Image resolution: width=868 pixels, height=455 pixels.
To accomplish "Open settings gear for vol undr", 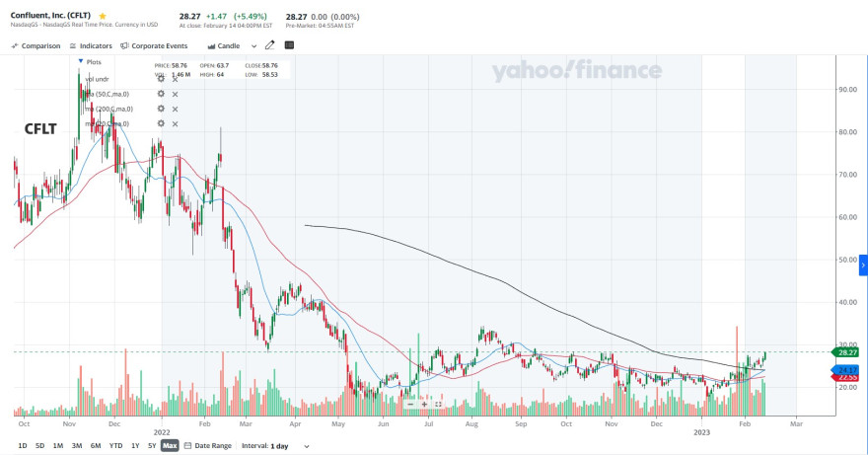I will (x=161, y=79).
